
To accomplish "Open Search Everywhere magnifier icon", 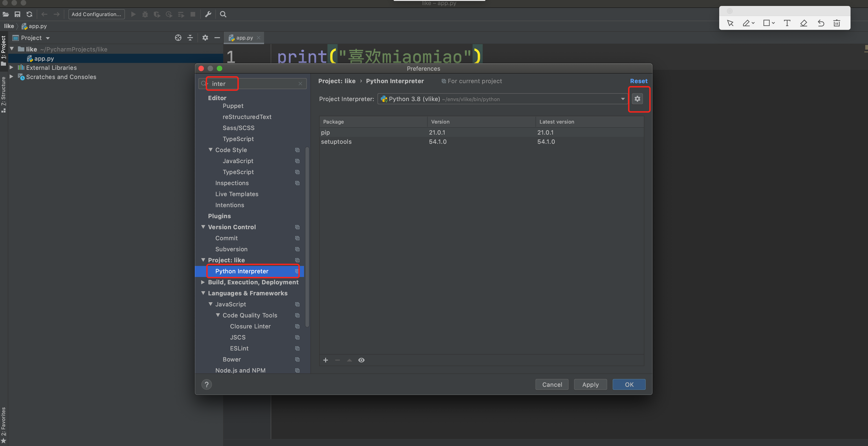I will tap(223, 14).
